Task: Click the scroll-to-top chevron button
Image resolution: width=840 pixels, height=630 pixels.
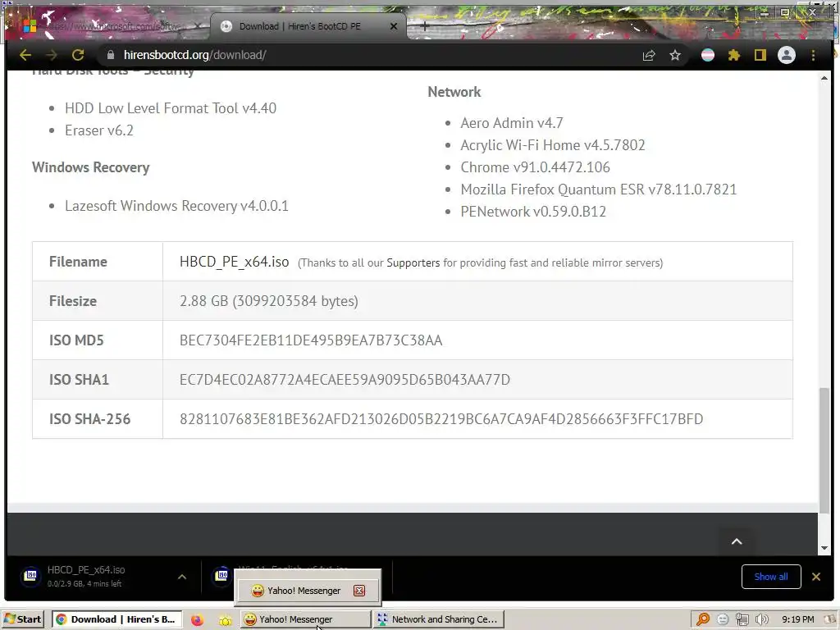Action: (x=737, y=541)
